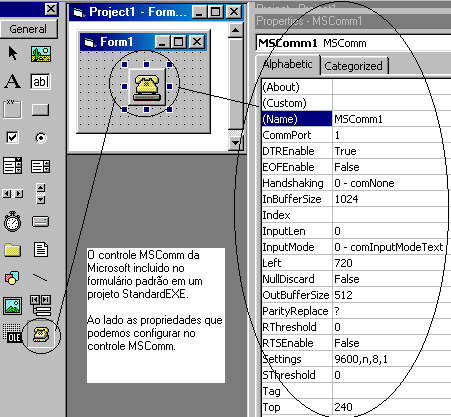
Task: Click the InputLen property value
Action: coord(392,231)
